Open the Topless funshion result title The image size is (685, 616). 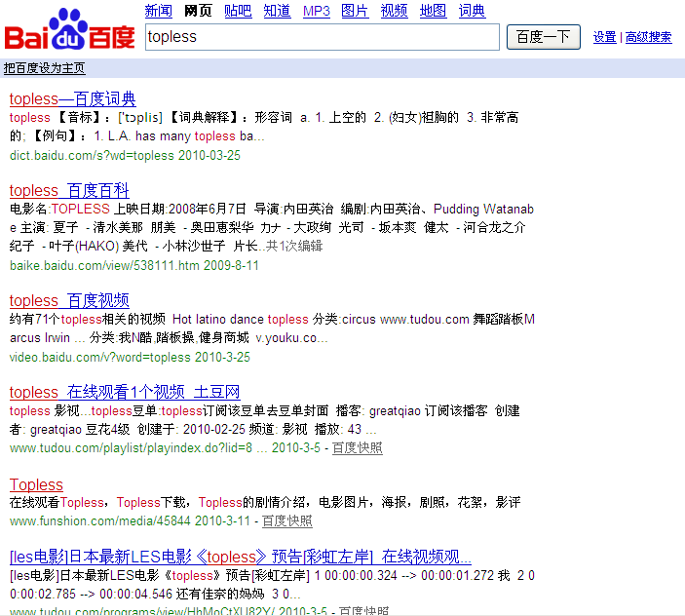click(x=36, y=485)
